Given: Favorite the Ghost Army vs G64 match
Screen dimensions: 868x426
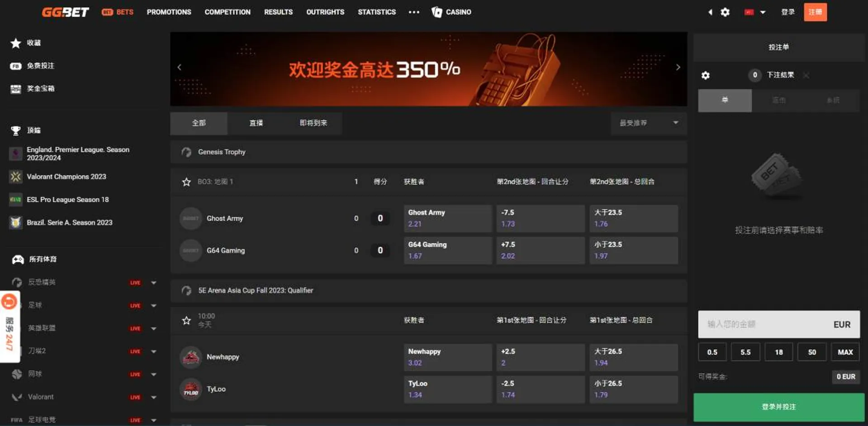Looking at the screenshot, I should pos(186,182).
